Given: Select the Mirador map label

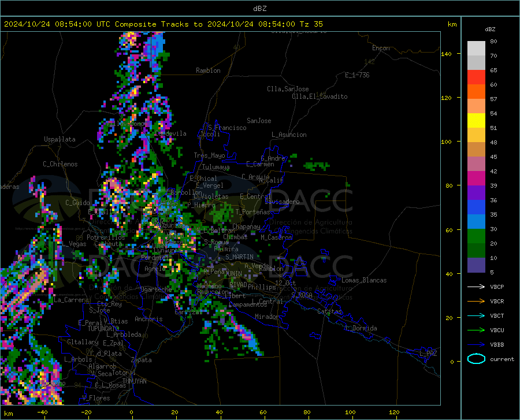Looking at the screenshot, I should click(x=267, y=317).
